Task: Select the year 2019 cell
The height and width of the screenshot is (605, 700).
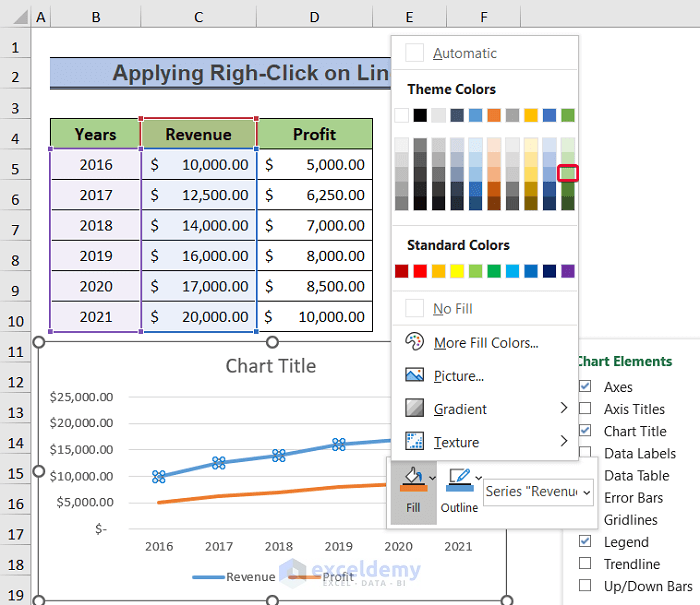Action: pos(96,256)
